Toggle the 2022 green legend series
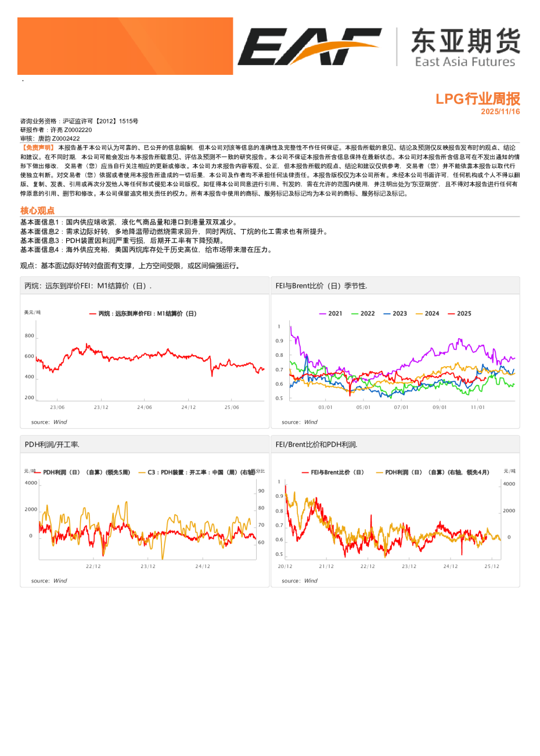The width and height of the screenshot is (540, 756). click(363, 313)
